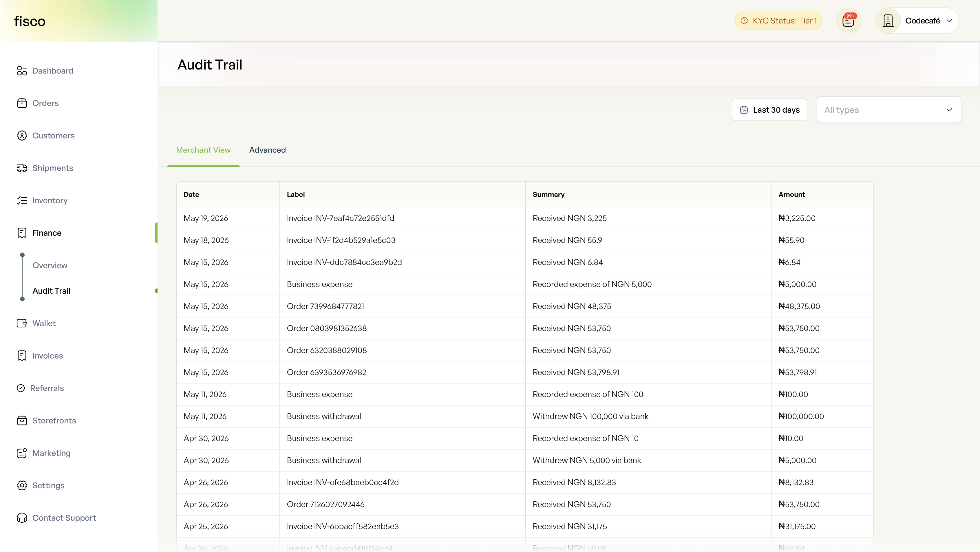Click the Contact Support headset icon

coord(22,518)
